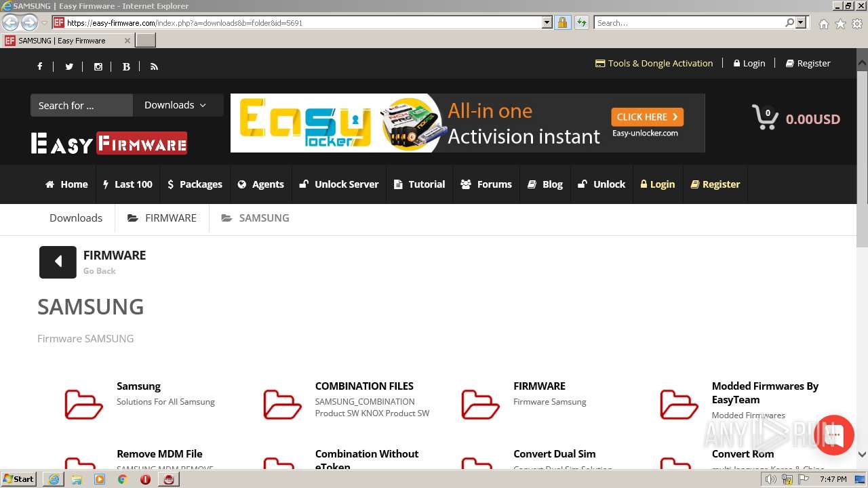Click the browser address bar URL

[302, 22]
